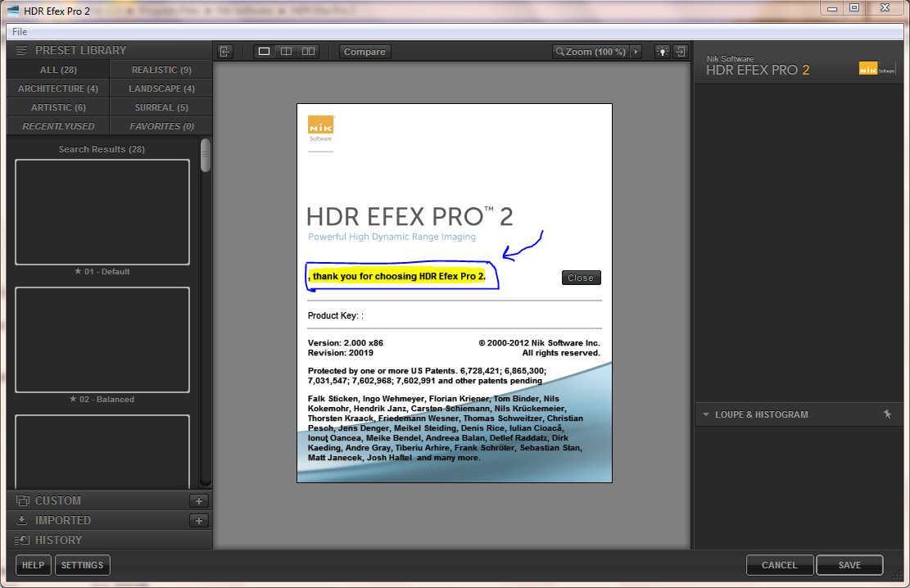Image resolution: width=910 pixels, height=588 pixels.
Task: Switch to single image view
Action: (264, 52)
